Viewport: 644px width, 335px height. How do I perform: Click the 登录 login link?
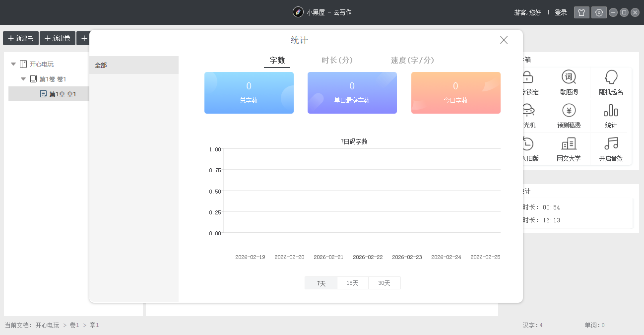point(561,12)
